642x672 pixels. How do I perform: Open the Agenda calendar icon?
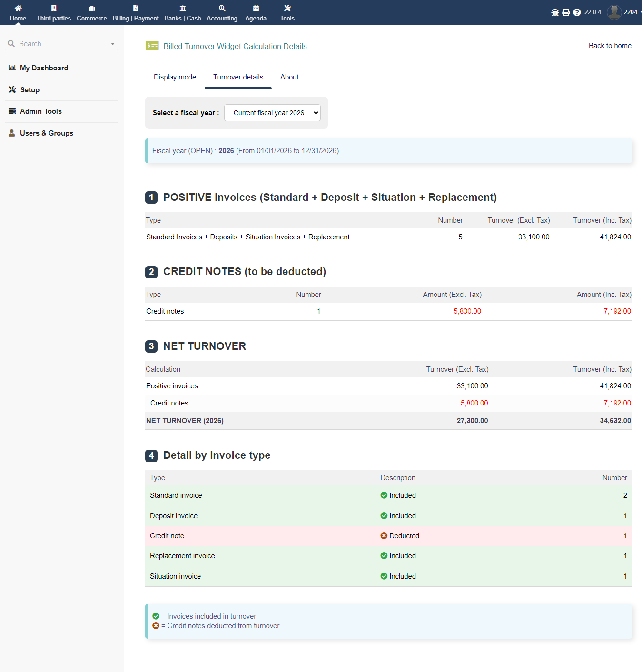click(x=256, y=9)
